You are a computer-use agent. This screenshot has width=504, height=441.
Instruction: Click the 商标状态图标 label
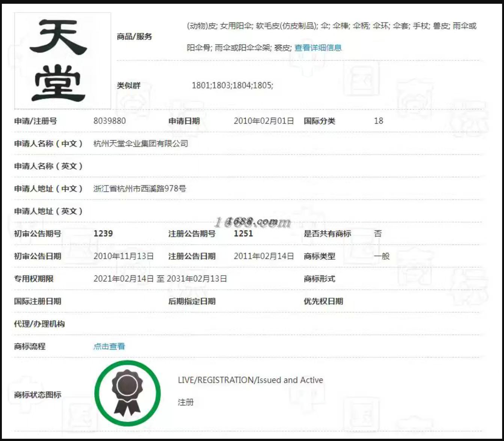pyautogui.click(x=38, y=395)
